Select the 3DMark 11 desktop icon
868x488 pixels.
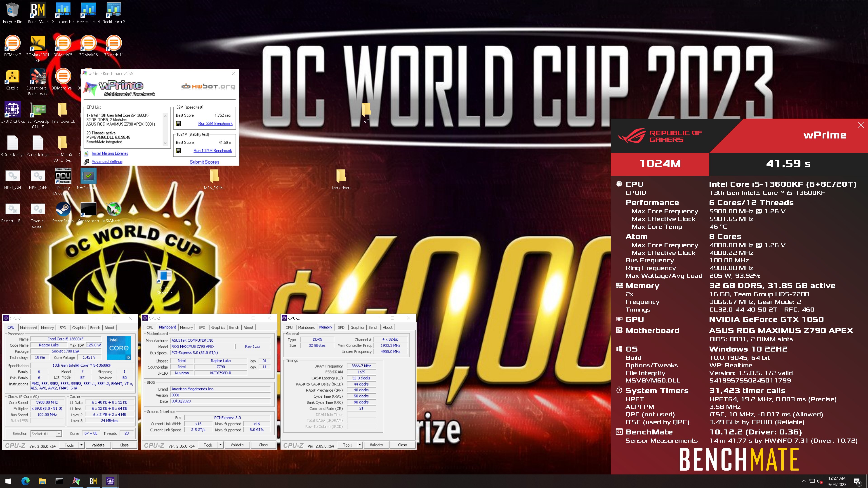coord(113,46)
